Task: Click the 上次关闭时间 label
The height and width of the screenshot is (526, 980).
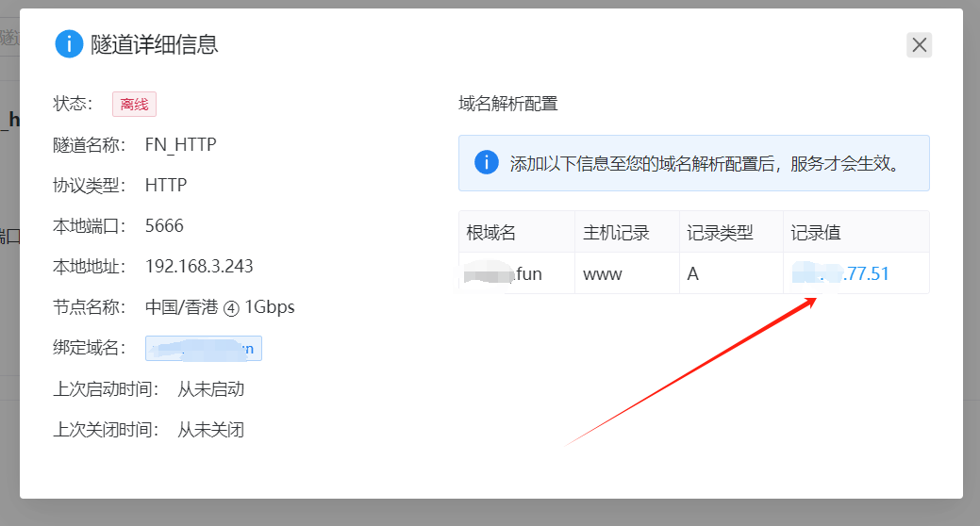Action: (107, 430)
